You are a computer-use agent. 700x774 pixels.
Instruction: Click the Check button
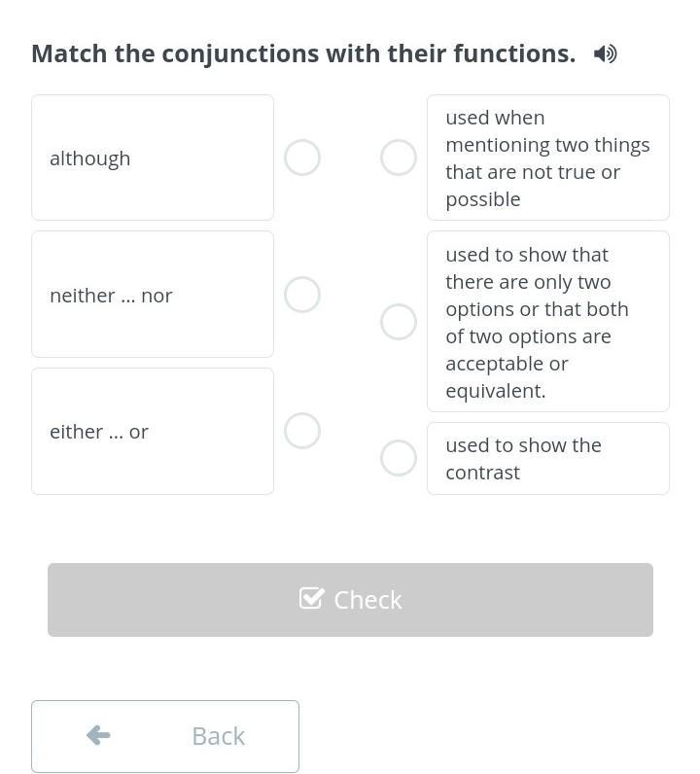click(x=351, y=600)
